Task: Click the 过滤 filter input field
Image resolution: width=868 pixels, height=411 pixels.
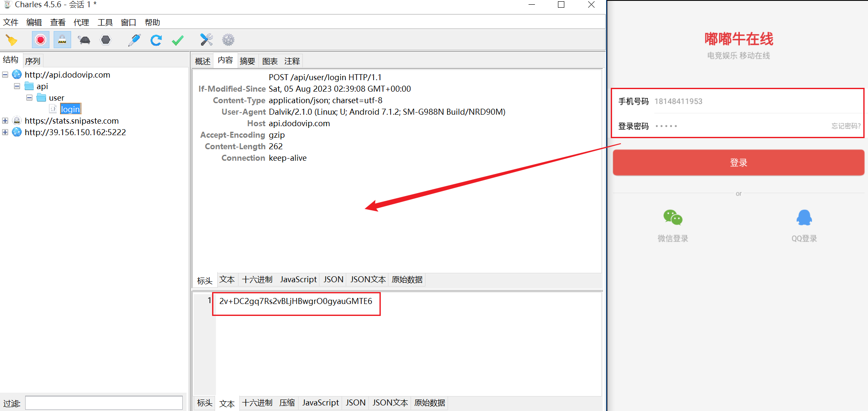Action: (x=103, y=403)
